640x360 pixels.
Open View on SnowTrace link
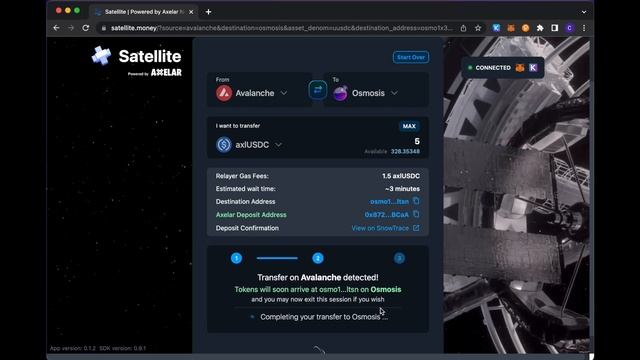(380, 228)
